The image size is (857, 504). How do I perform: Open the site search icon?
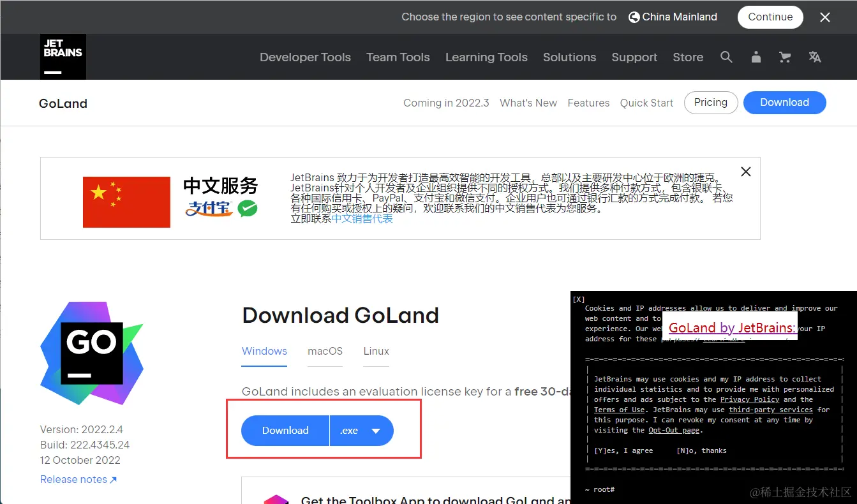726,57
